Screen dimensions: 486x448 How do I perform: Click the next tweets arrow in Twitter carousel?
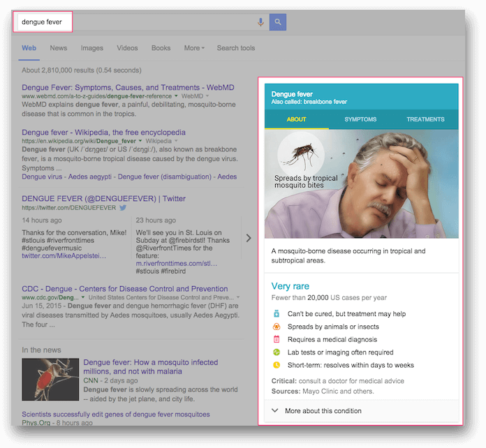coord(249,238)
